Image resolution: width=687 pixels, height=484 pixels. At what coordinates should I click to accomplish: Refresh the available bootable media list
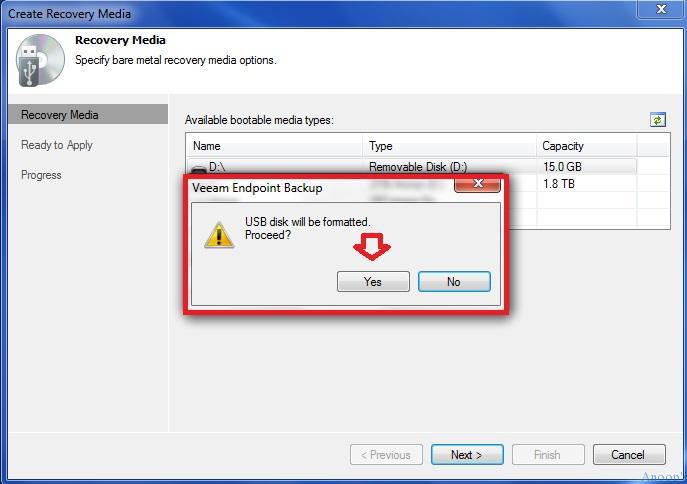tap(657, 120)
